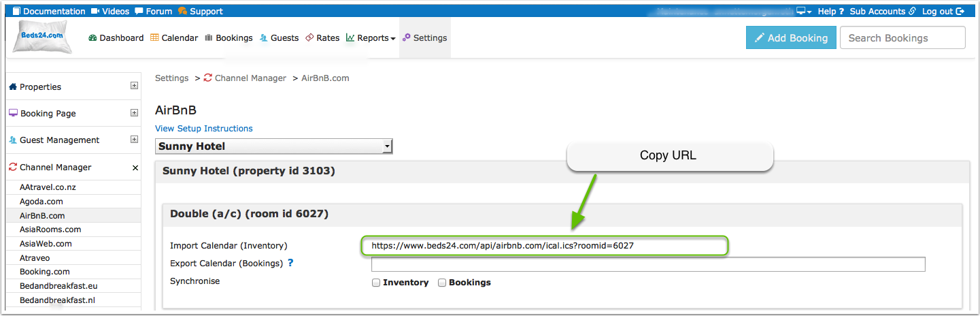Open the Support link
Image resolution: width=980 pixels, height=316 pixels.
(x=200, y=11)
